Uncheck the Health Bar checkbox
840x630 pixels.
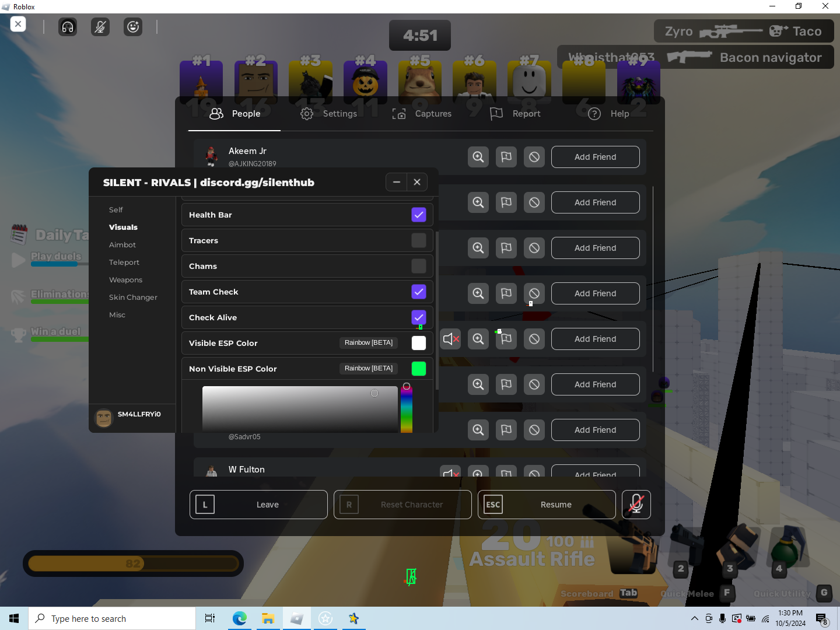[x=419, y=215]
